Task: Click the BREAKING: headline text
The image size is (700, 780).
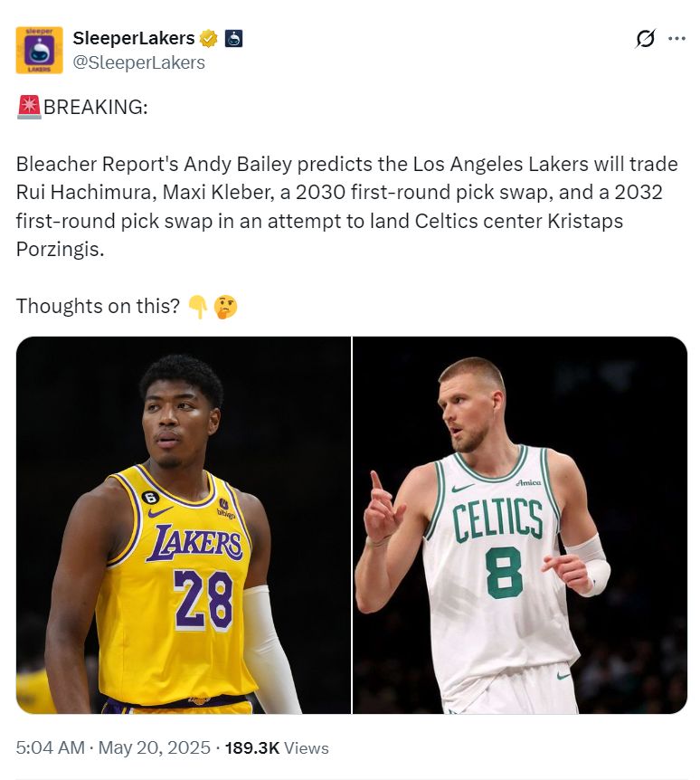Action: [x=95, y=108]
